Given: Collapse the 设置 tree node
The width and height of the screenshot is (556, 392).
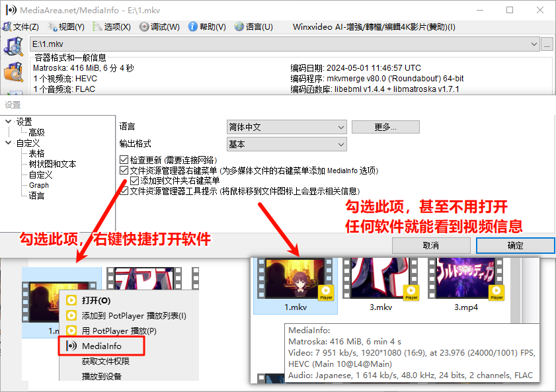Looking at the screenshot, I should click(x=8, y=122).
